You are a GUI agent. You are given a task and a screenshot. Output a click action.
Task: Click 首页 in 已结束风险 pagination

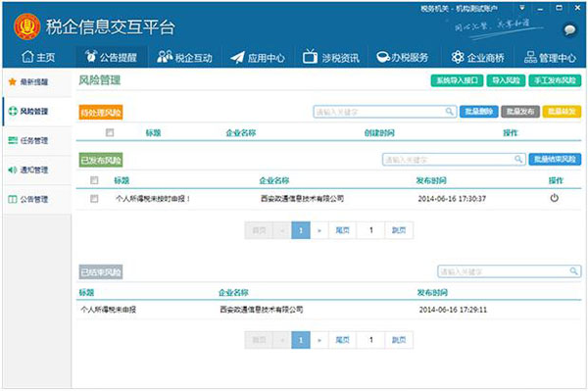coord(259,340)
